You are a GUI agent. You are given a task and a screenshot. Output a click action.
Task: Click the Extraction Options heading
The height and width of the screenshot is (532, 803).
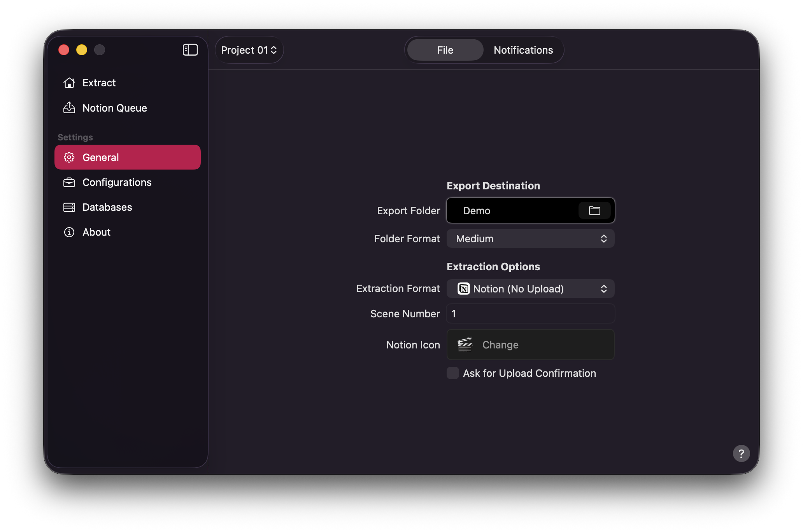(493, 266)
